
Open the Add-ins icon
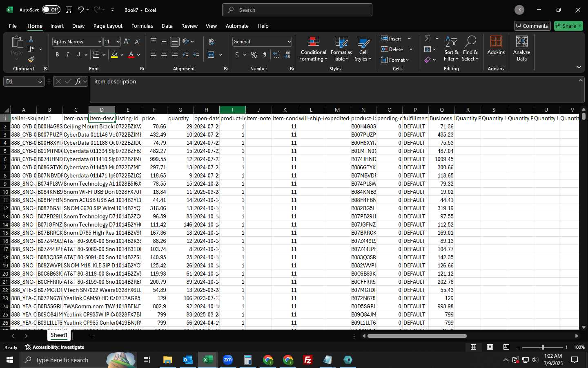click(496, 45)
